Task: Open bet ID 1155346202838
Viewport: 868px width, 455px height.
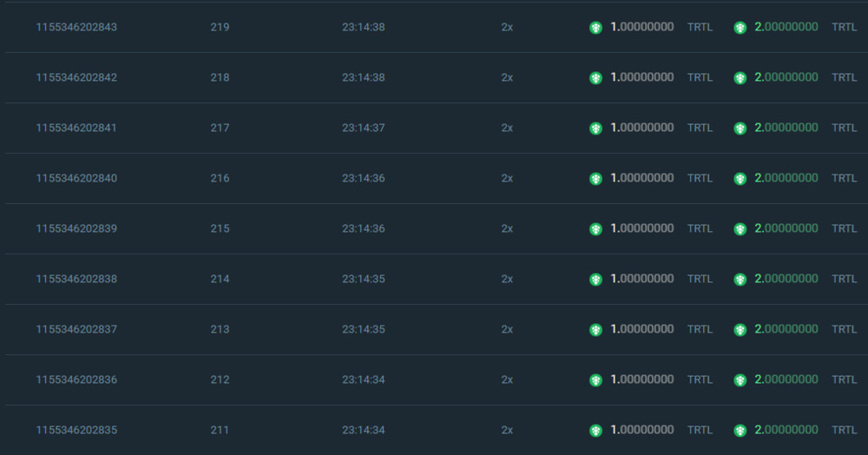Action: coord(76,279)
